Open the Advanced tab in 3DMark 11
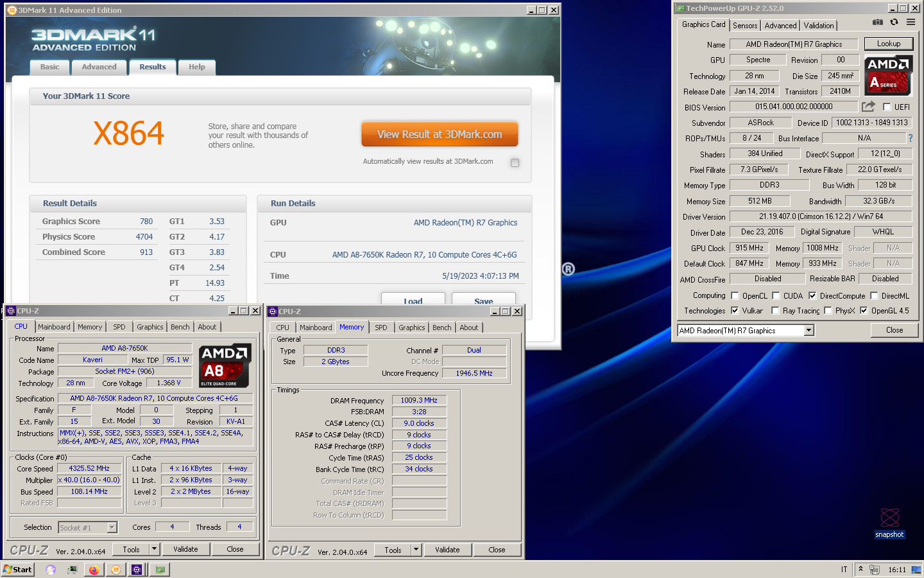Screen dimensions: 924x578 pos(99,67)
